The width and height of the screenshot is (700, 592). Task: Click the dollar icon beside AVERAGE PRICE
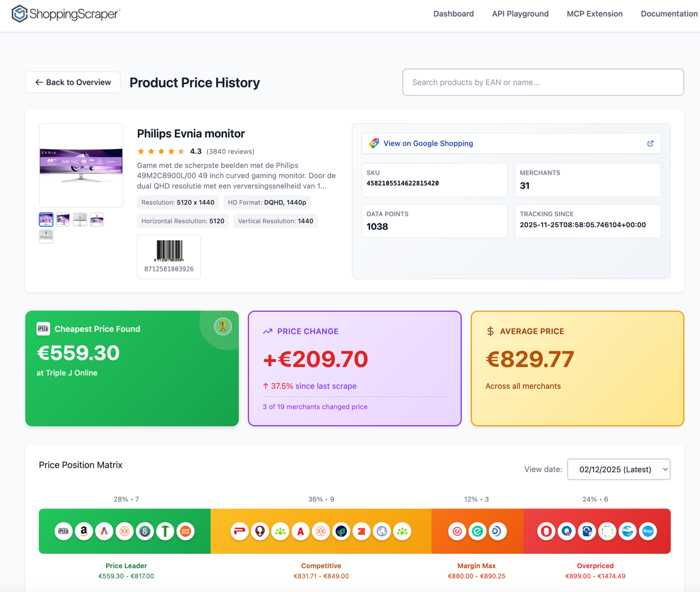click(490, 331)
